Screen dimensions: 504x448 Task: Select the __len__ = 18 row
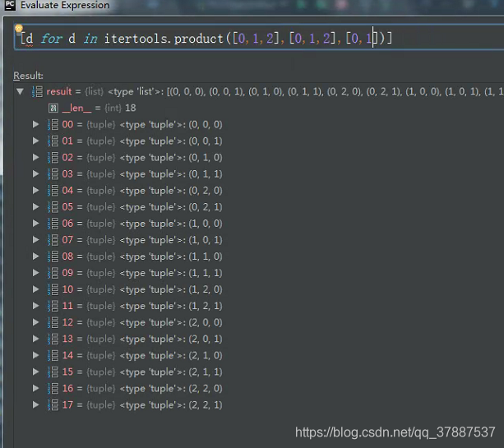pos(99,108)
